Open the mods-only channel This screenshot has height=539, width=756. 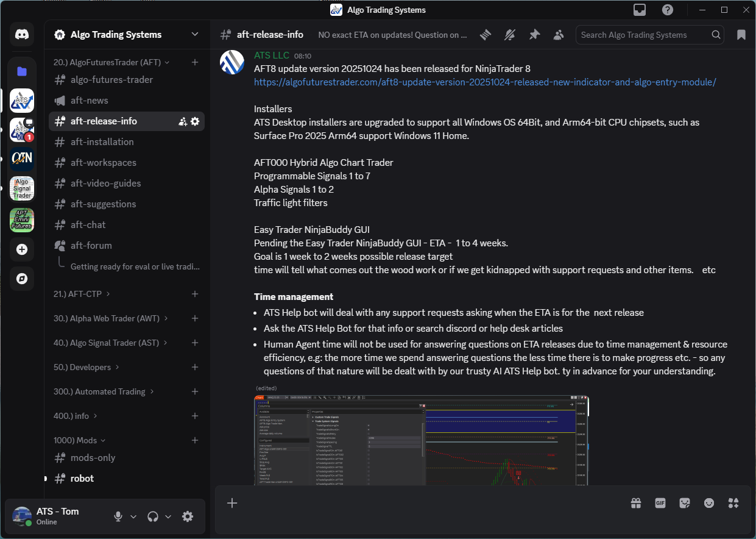tap(127, 458)
